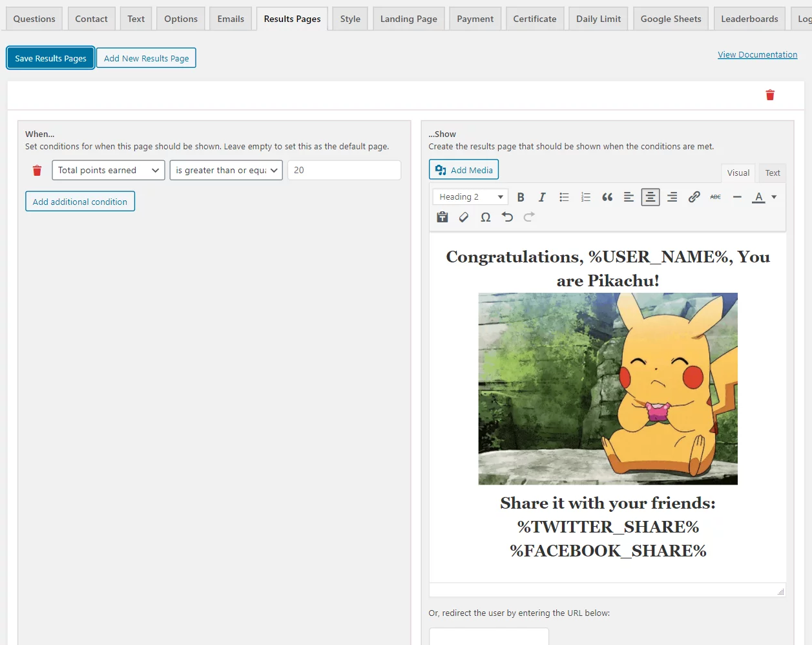Insert a link into the results text
Viewport: 812px width, 645px height.
[x=694, y=196]
